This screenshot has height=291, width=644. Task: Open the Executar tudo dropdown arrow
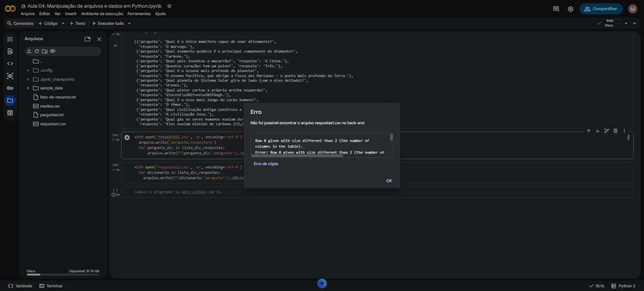129,23
